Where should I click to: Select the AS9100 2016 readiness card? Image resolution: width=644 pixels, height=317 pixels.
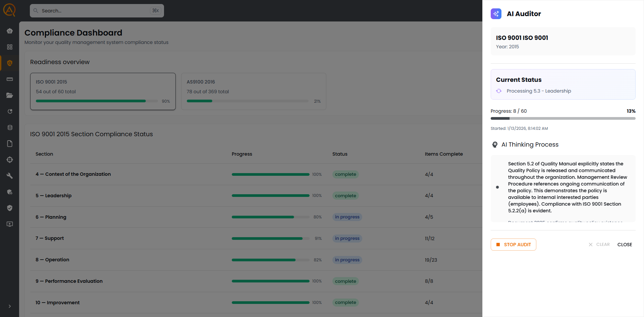253,91
